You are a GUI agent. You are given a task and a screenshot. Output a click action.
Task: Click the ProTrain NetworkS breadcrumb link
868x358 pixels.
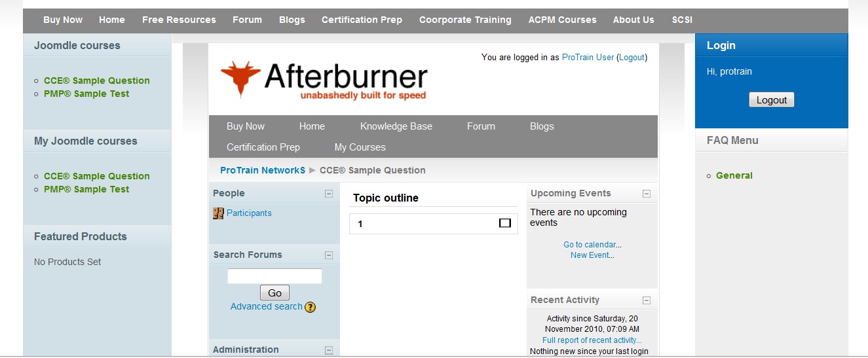coord(263,170)
